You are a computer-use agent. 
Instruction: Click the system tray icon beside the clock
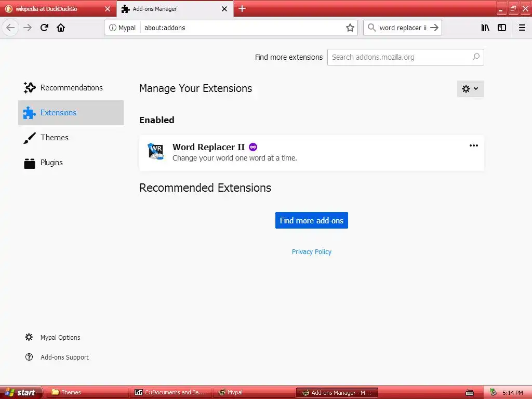493,393
